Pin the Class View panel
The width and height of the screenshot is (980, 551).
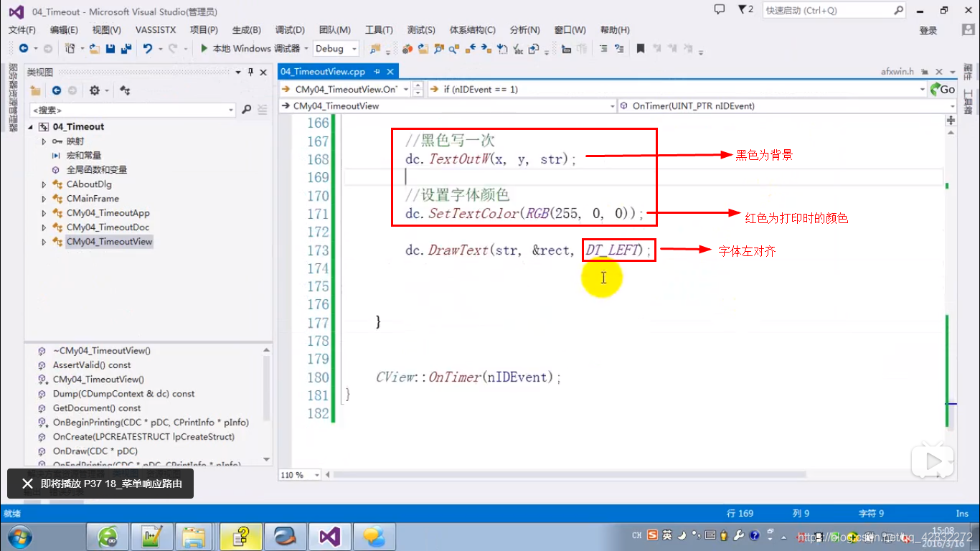(x=251, y=72)
